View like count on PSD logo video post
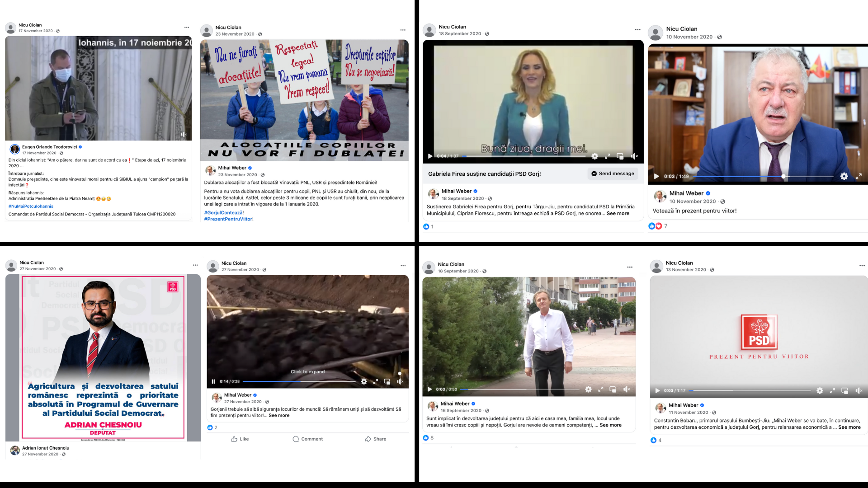The image size is (868, 488). point(656,440)
